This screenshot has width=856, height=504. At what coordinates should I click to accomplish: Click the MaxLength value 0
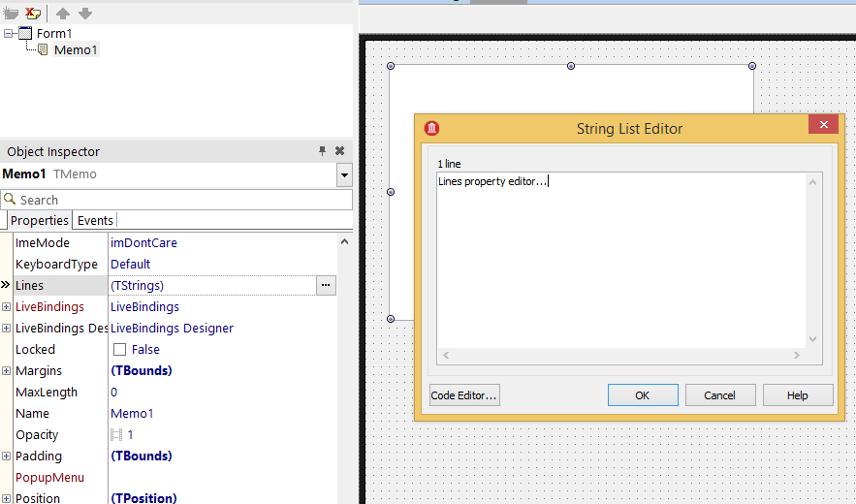coord(113,393)
